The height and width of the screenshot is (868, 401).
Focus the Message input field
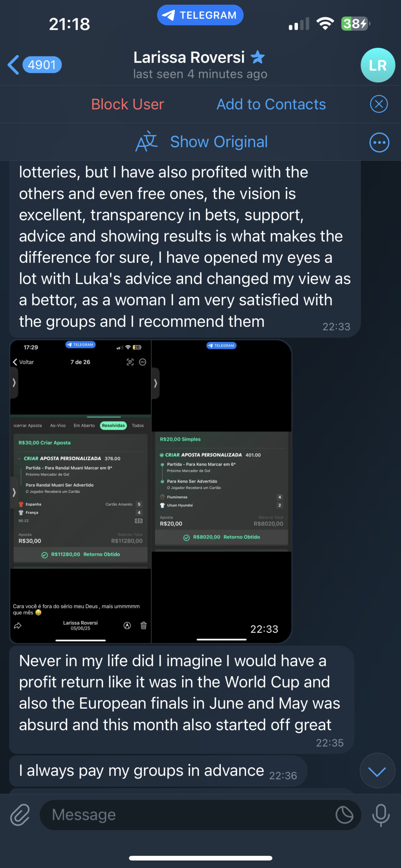pos(186,814)
